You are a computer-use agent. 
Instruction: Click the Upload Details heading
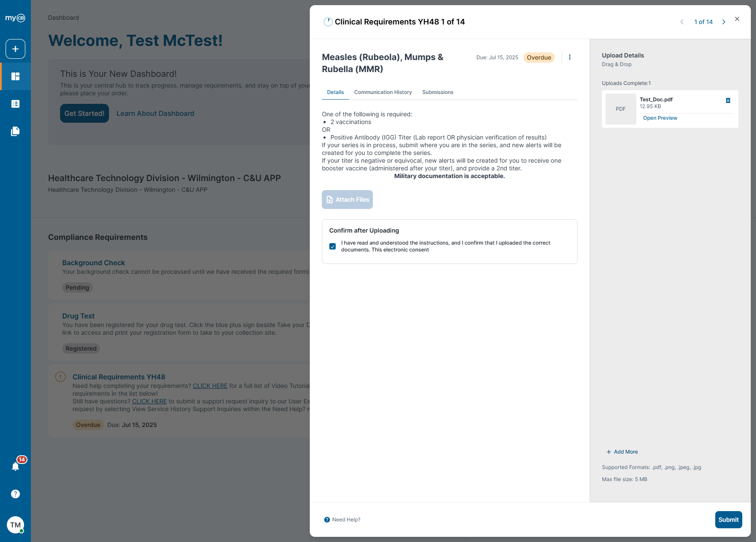tap(623, 55)
